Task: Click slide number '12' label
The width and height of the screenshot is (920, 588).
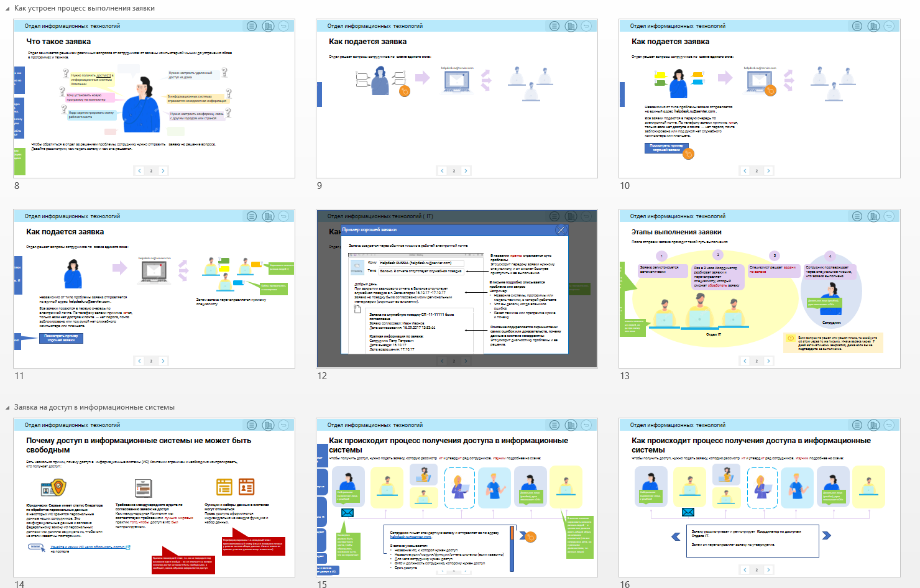Action: point(322,376)
